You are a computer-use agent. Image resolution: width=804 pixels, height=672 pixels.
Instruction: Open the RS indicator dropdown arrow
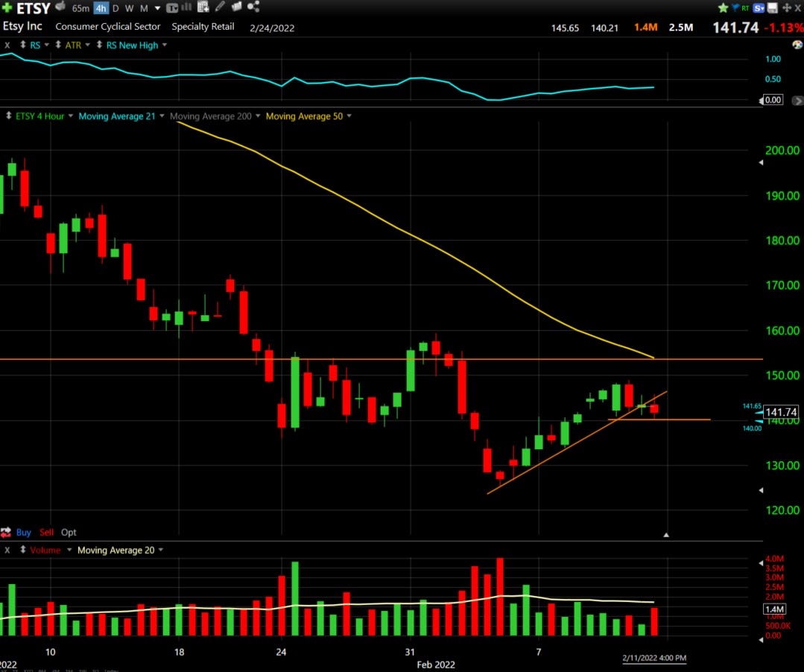47,45
